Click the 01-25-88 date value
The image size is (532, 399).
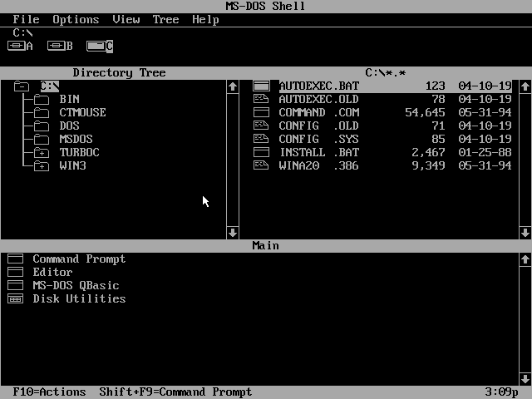(x=485, y=152)
